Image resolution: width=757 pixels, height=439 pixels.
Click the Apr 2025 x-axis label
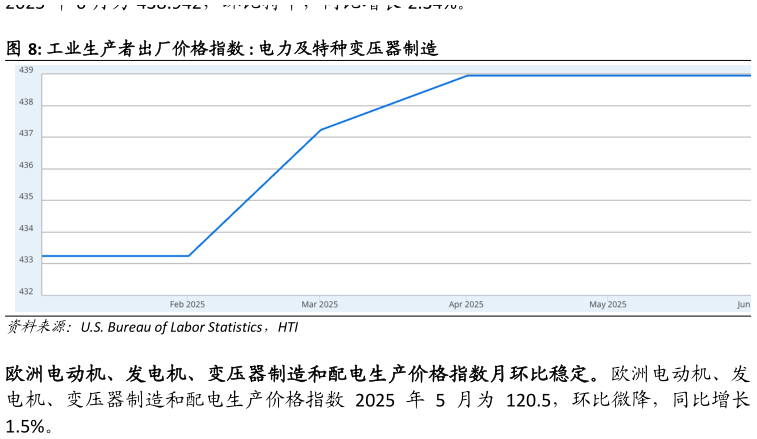[x=466, y=304]
